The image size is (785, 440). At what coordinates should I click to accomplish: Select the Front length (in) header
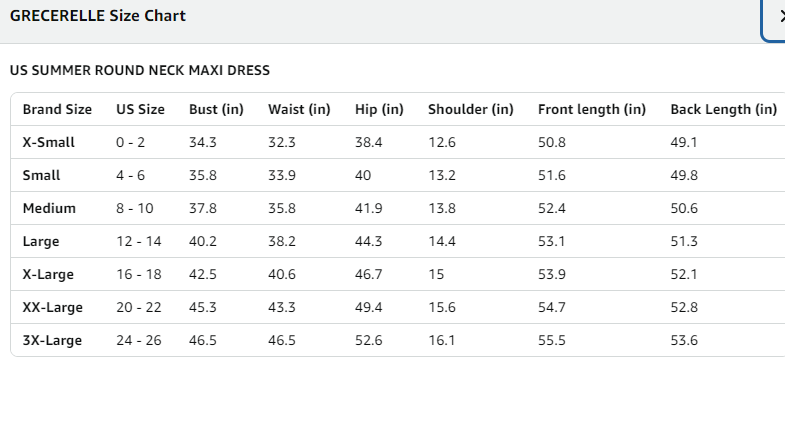592,109
